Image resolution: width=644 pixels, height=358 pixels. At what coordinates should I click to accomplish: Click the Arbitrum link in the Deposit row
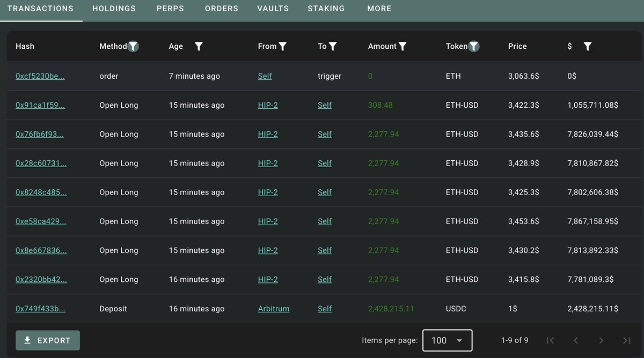tap(274, 309)
